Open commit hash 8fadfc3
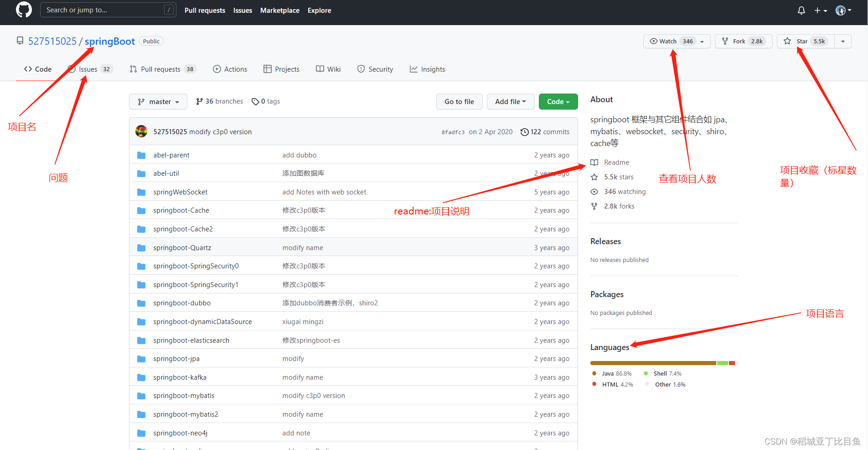The width and height of the screenshot is (868, 450). coord(453,132)
